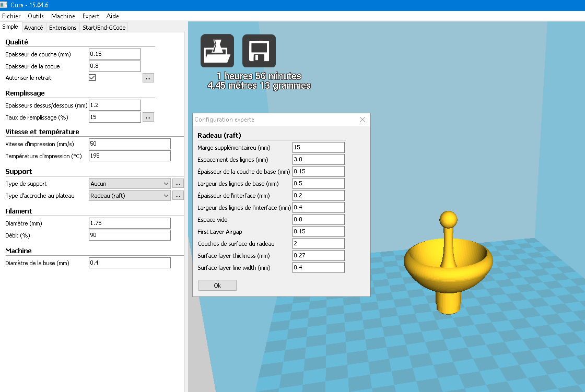Click the Diamètre de la buse field
The height and width of the screenshot is (392, 585).
tap(130, 263)
